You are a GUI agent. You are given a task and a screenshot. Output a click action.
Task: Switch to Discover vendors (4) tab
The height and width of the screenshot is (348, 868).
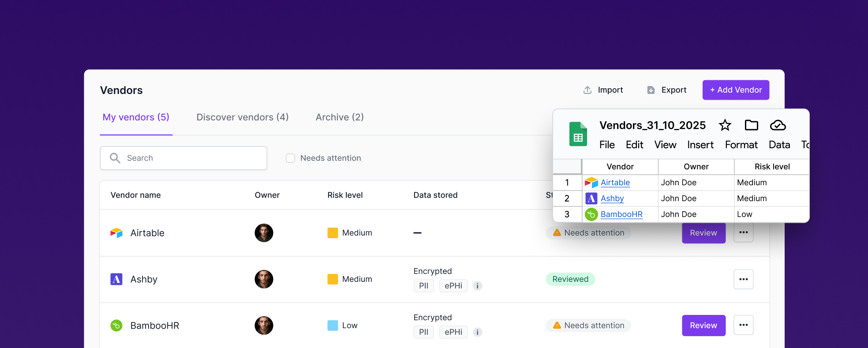tap(243, 117)
